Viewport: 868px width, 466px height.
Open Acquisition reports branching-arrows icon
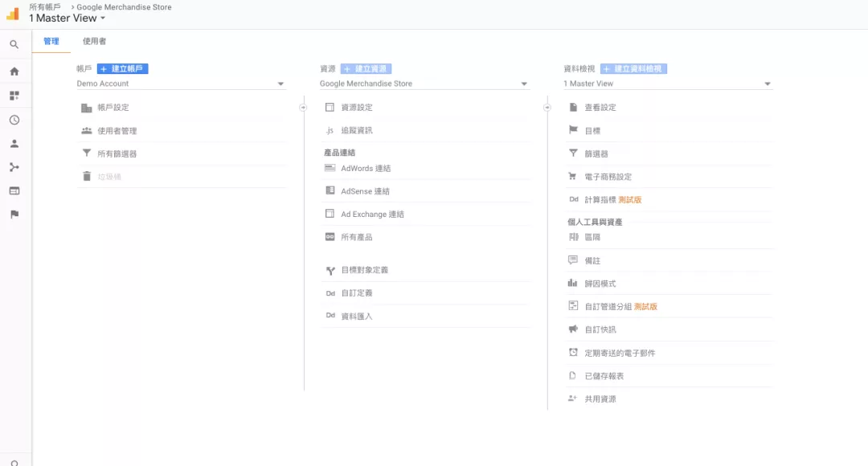[x=14, y=167]
